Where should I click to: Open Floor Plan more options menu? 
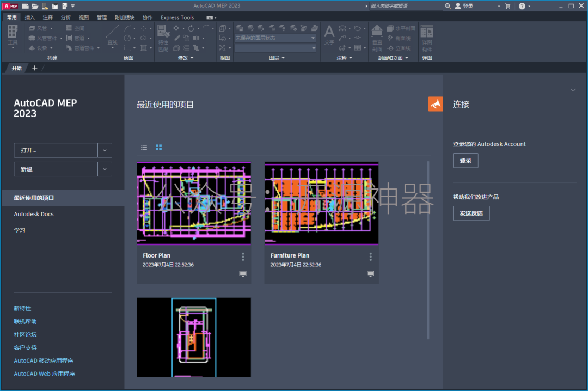click(243, 256)
